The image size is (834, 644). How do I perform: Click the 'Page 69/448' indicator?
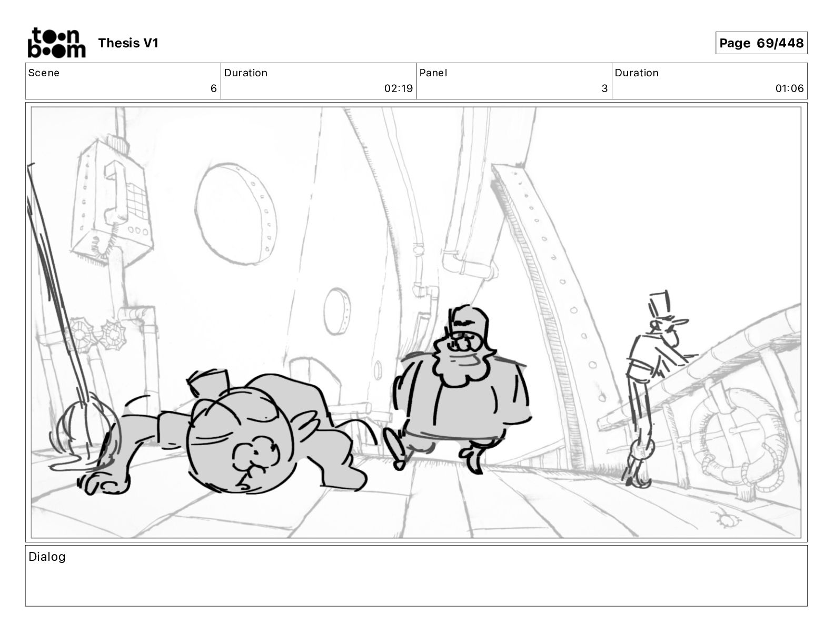761,43
